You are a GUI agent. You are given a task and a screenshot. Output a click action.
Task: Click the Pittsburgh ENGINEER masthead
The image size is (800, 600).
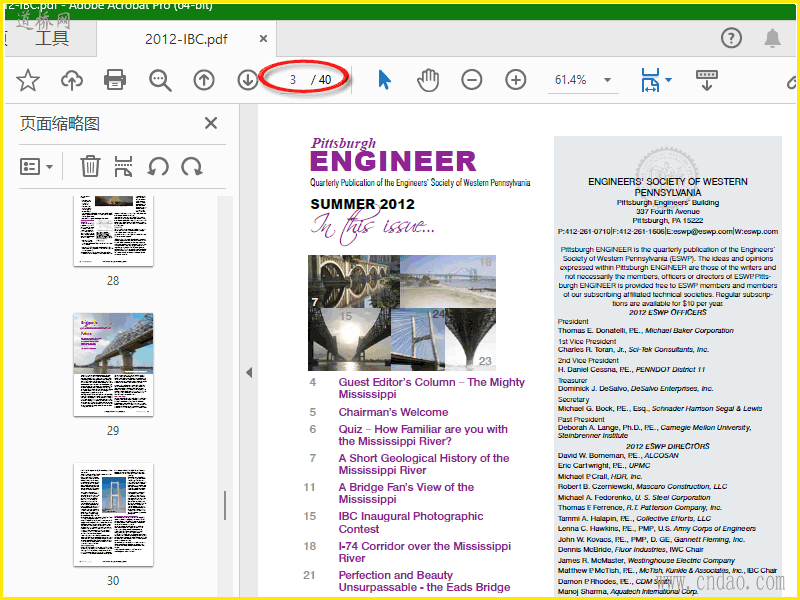click(x=393, y=155)
